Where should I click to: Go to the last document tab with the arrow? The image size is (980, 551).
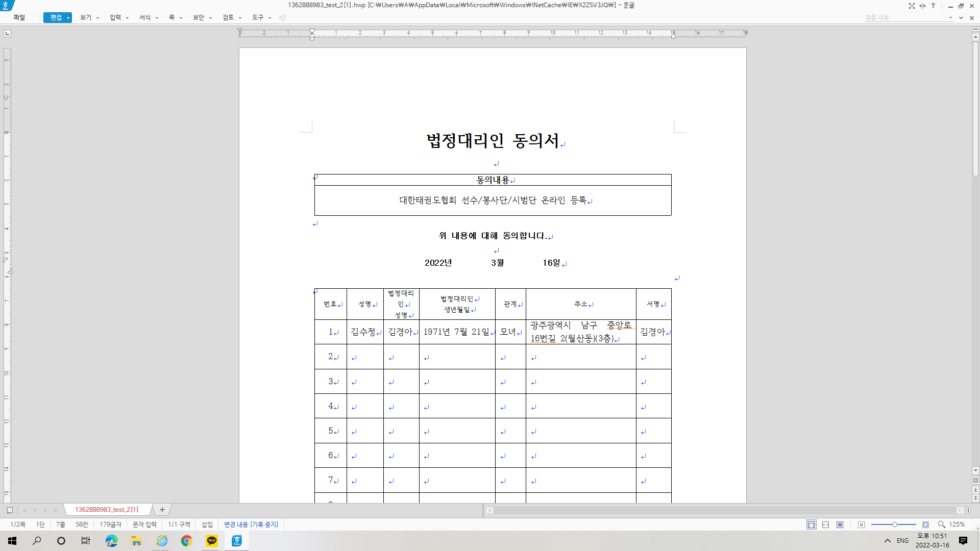[x=56, y=510]
